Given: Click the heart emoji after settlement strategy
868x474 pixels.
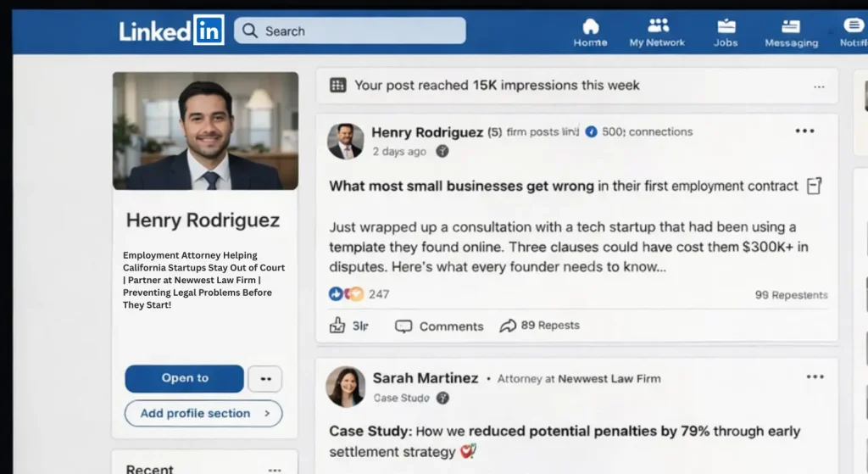Looking at the screenshot, I should tap(468, 451).
